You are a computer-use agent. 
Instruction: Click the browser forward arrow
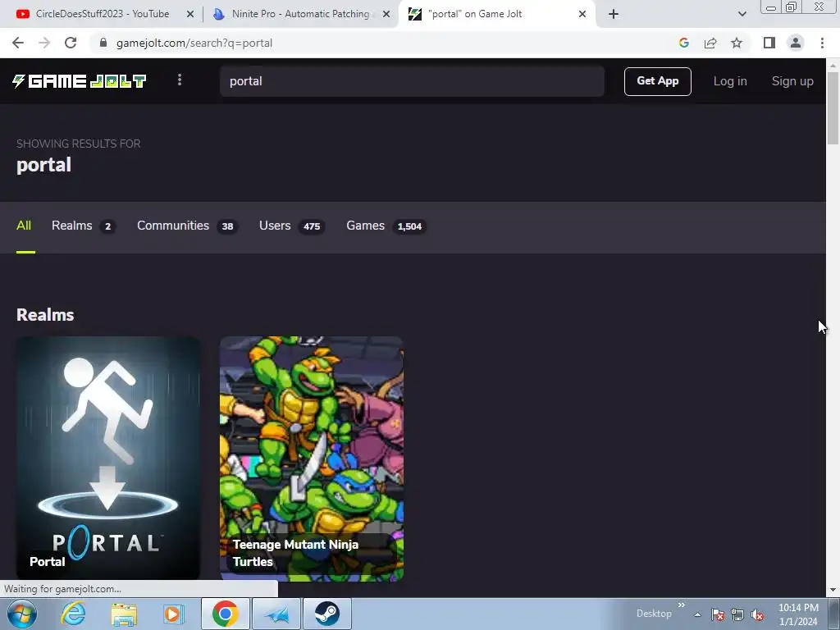[x=44, y=43]
